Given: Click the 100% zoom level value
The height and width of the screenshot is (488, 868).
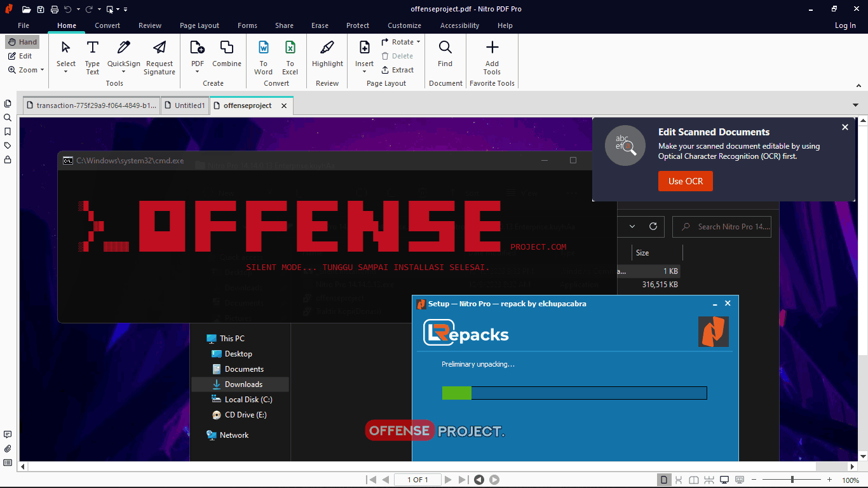Looking at the screenshot, I should (850, 480).
